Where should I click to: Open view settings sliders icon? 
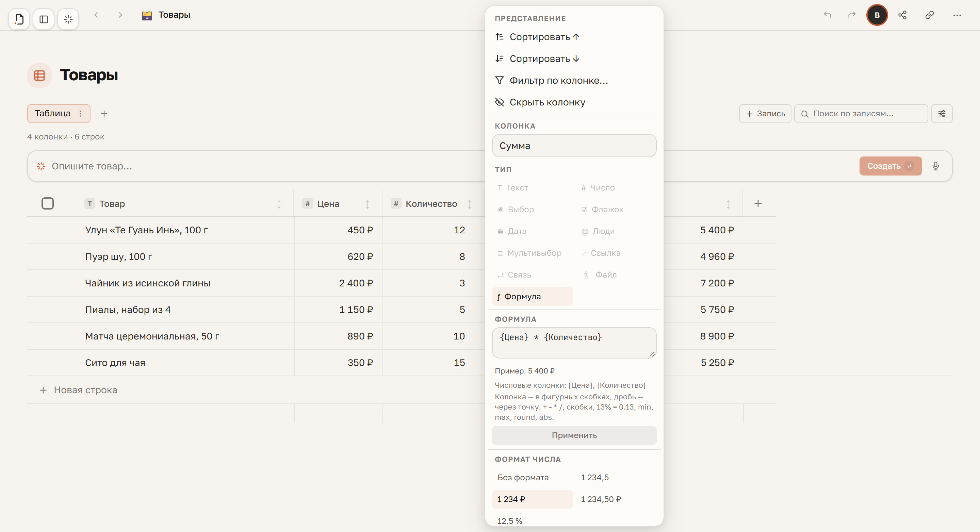click(942, 113)
